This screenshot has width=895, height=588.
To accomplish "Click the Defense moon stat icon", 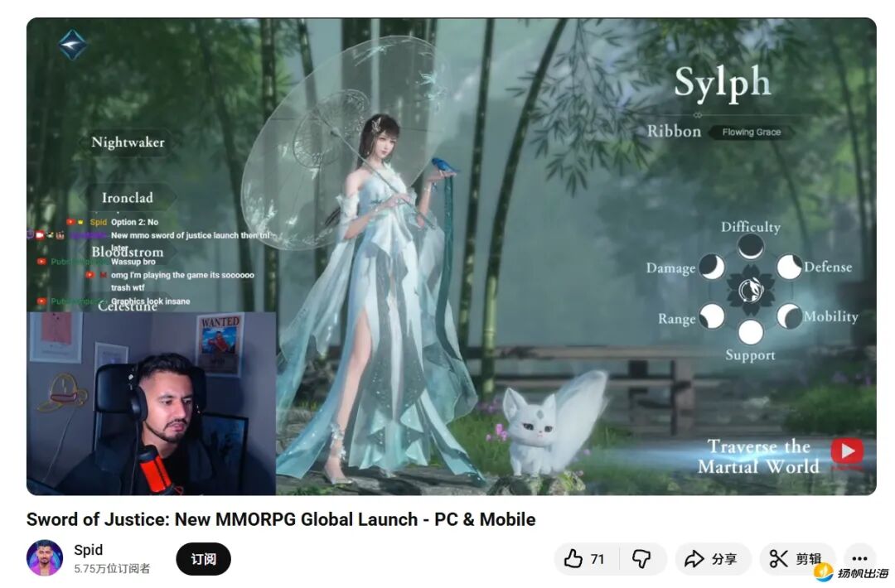I will 789,267.
